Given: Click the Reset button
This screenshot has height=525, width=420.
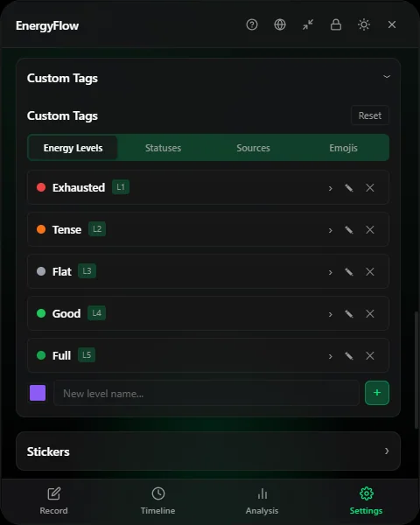Looking at the screenshot, I should pyautogui.click(x=370, y=115).
